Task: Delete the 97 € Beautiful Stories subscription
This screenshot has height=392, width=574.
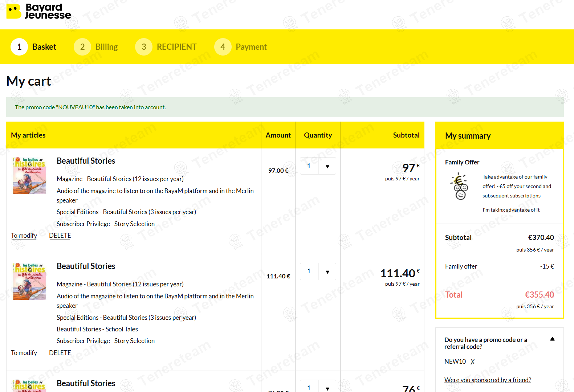Action: pyautogui.click(x=60, y=236)
